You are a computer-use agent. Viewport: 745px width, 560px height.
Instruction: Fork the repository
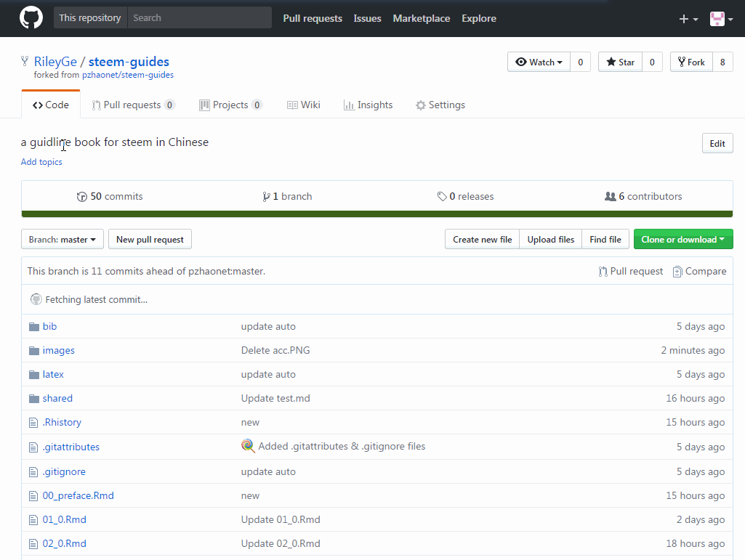[x=691, y=62]
